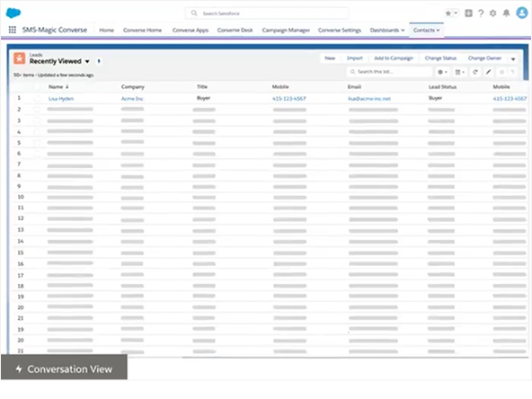Expand more actions arrow beside Change Owner
The height and width of the screenshot is (399, 532).
[513, 58]
